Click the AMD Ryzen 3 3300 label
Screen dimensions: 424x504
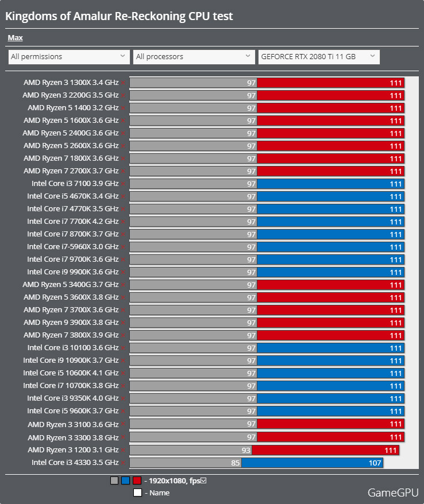point(73,438)
